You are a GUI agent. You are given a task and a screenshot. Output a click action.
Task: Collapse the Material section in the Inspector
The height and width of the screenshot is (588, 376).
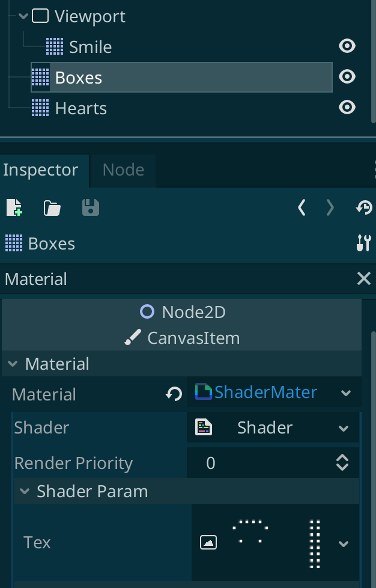(x=13, y=364)
